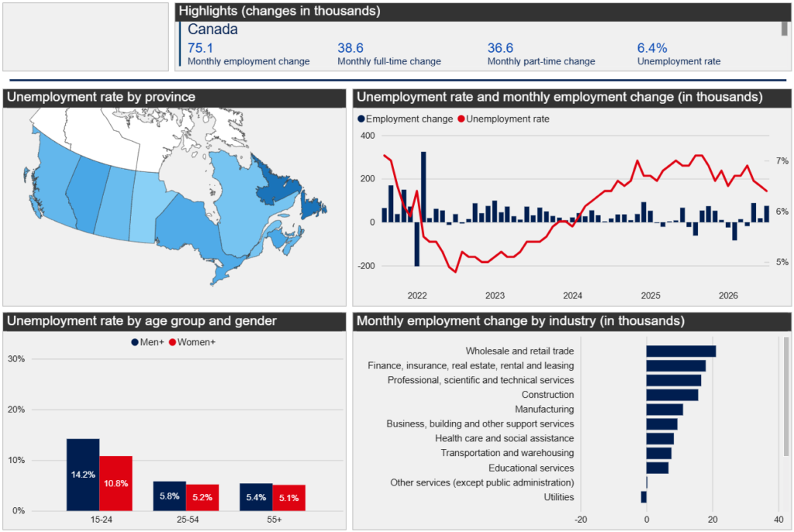Click the Women+ 15-24 bar labeled 10.8%
This screenshot has height=532, width=794.
(116, 483)
